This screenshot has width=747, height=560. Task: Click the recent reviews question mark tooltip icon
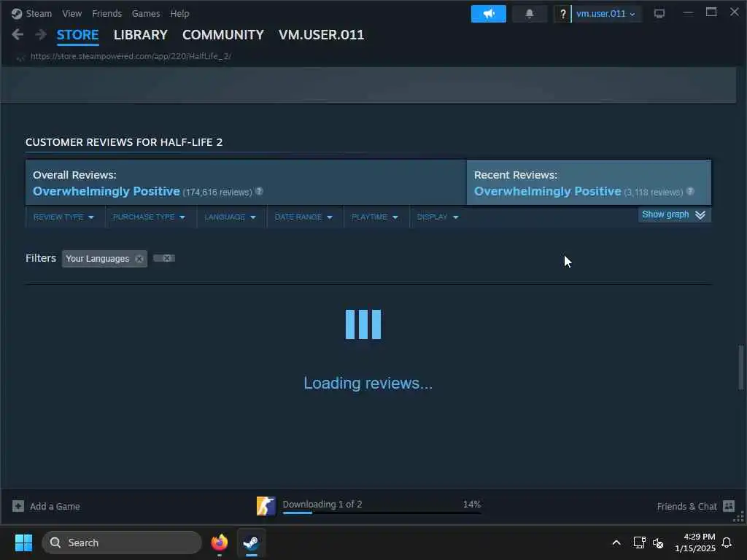tap(690, 191)
